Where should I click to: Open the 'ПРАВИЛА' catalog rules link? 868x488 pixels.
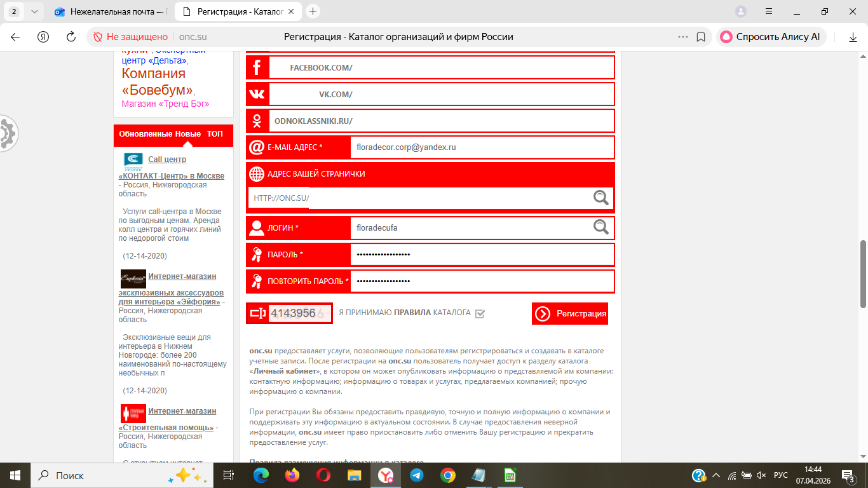[x=412, y=313]
